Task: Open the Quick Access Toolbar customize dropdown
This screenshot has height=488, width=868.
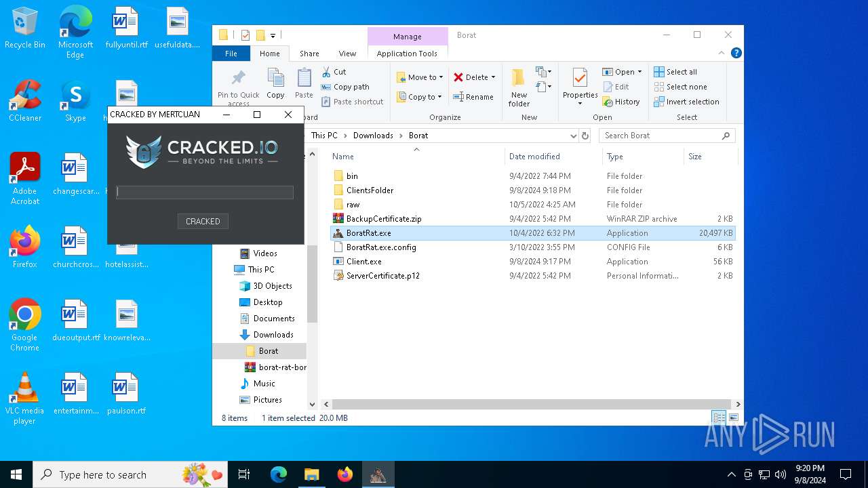Action: pyautogui.click(x=273, y=35)
